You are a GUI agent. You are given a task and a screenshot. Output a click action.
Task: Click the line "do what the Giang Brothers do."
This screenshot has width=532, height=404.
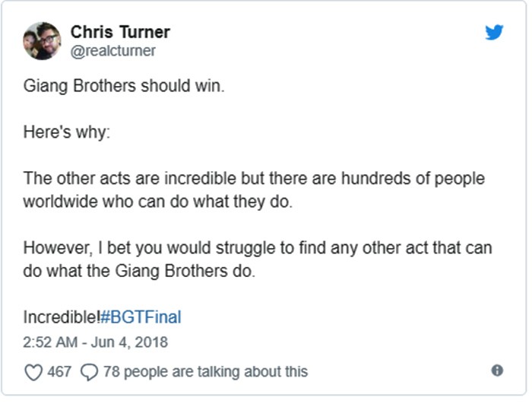point(139,271)
